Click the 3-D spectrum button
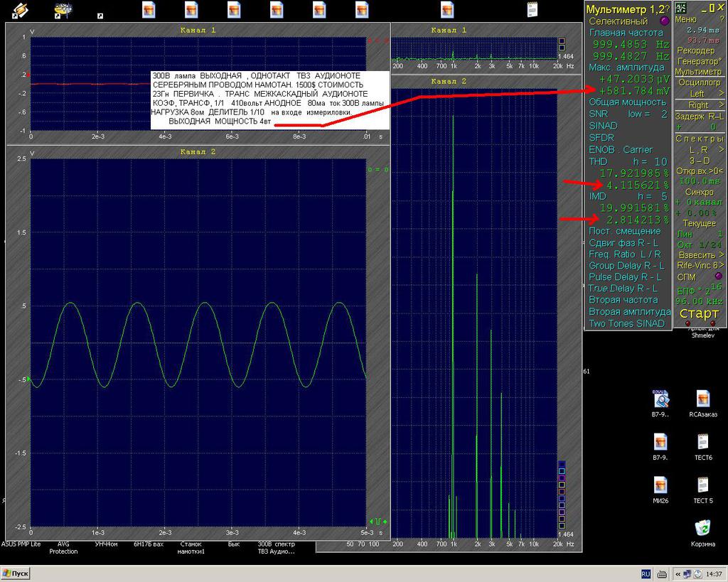 (x=700, y=161)
